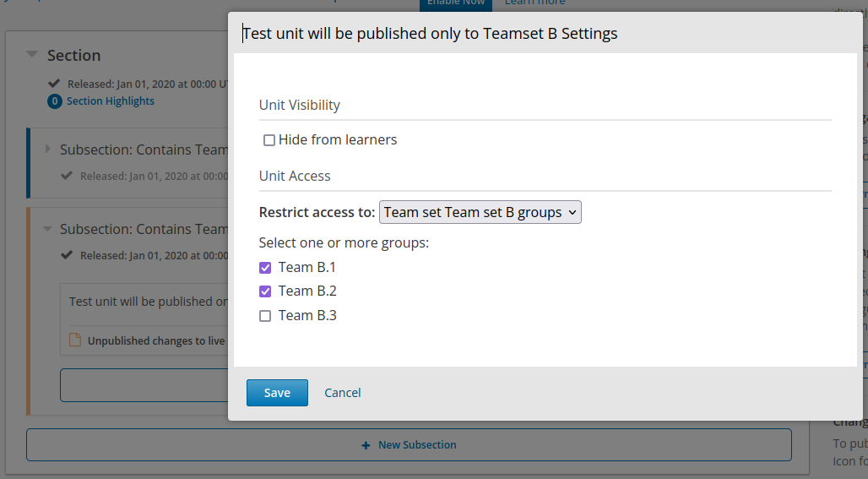Click the collapsed subsection's released checkmark icon
Image resolution: width=868 pixels, height=479 pixels.
68,176
